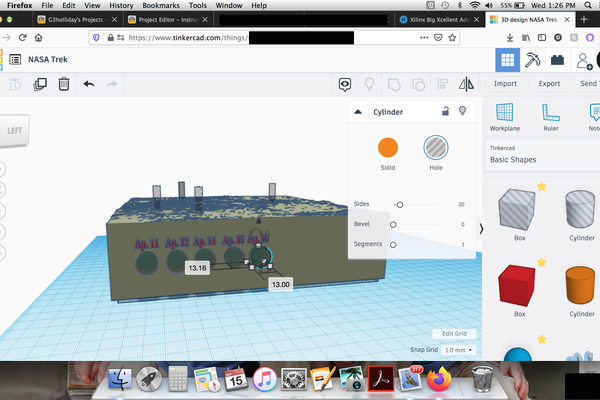Screen dimensions: 600x400
Task: Pick the striped hole Box shape
Action: point(517,209)
